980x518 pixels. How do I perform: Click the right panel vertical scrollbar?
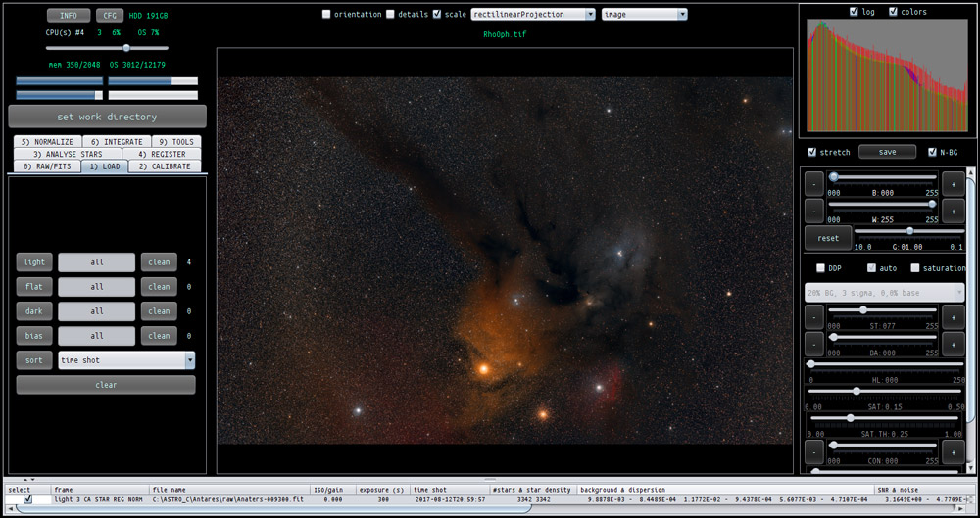point(970,320)
